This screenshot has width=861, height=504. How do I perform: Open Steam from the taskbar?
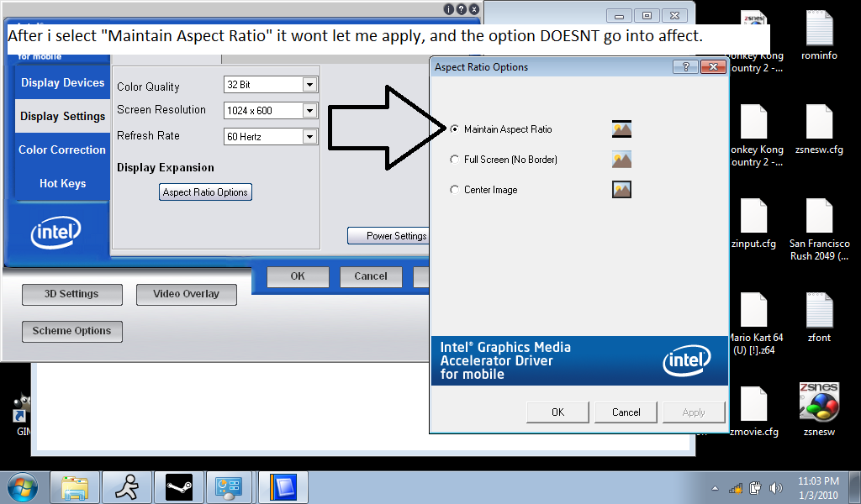click(x=179, y=487)
